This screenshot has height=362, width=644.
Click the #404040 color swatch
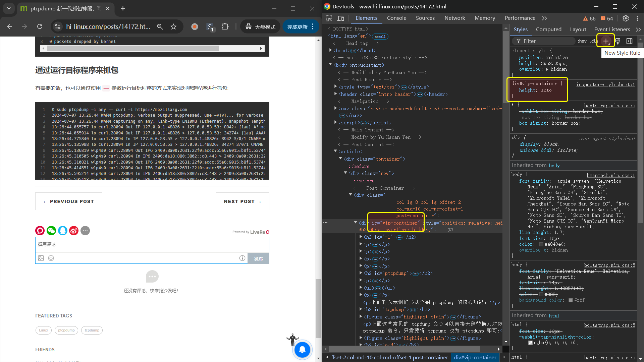click(x=541, y=244)
